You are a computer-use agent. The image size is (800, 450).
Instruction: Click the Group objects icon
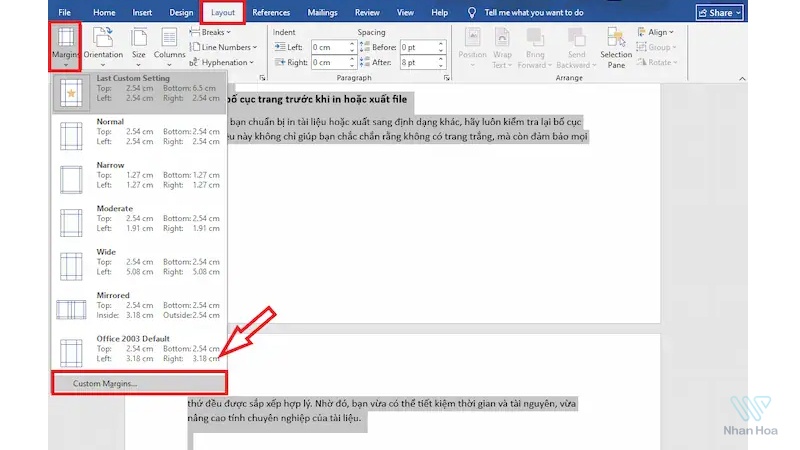641,47
